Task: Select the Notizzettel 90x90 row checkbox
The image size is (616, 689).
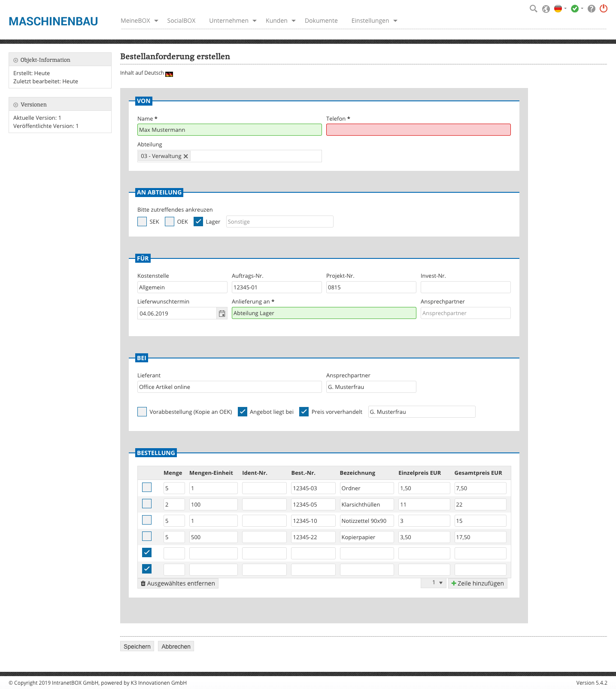Action: click(147, 520)
